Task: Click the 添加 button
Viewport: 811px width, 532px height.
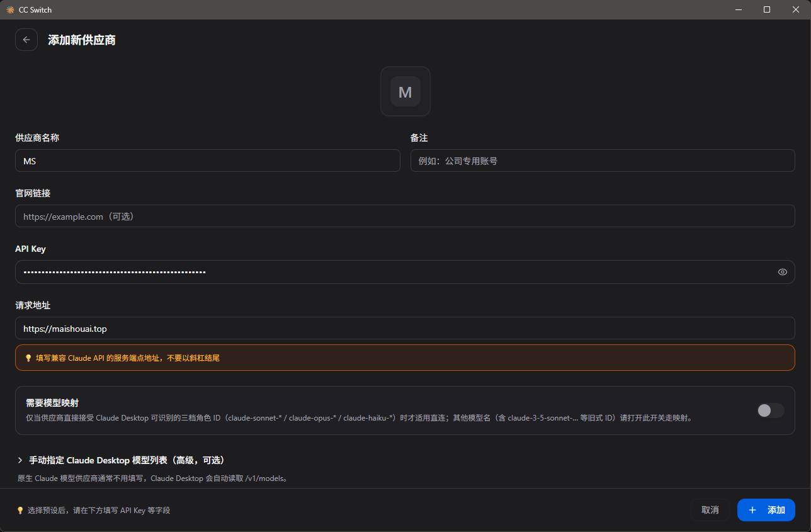Action: (x=766, y=510)
